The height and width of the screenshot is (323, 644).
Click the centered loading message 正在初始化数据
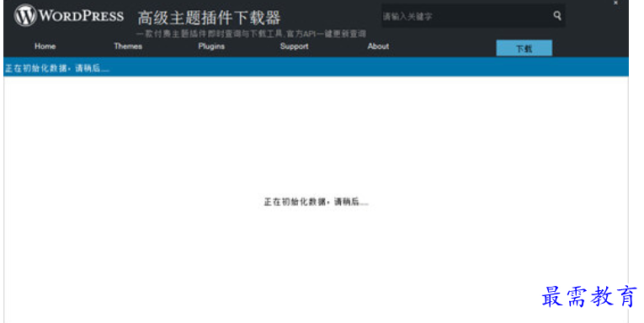(x=316, y=202)
